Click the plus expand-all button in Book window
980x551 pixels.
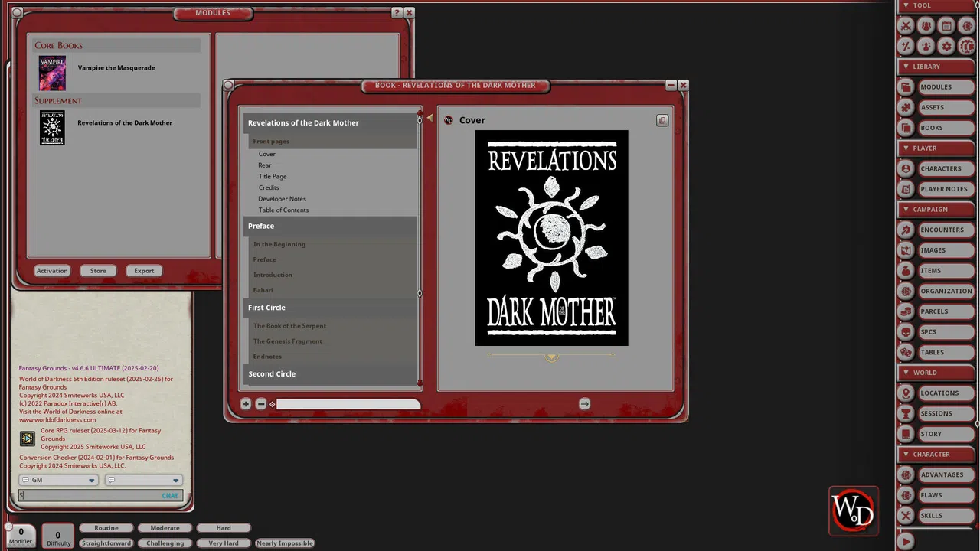point(246,404)
